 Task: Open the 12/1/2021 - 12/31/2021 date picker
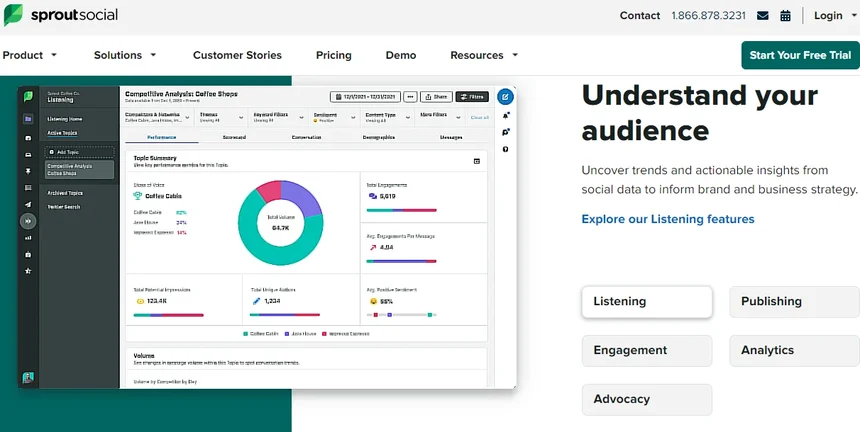pyautogui.click(x=365, y=97)
